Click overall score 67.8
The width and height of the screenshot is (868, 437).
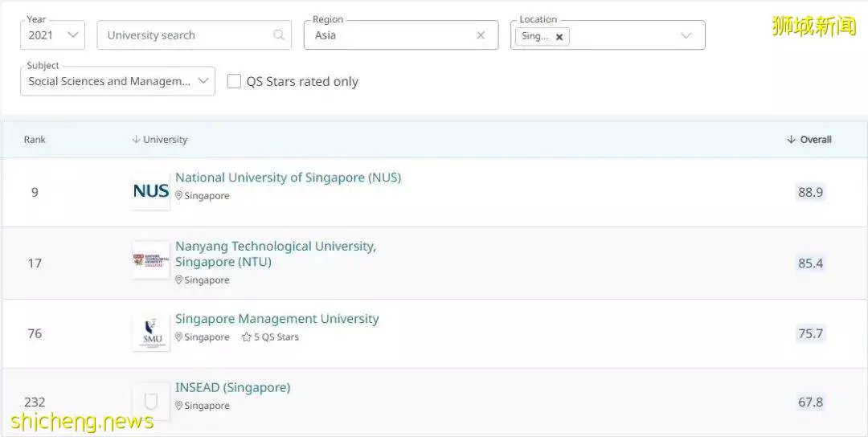810,402
